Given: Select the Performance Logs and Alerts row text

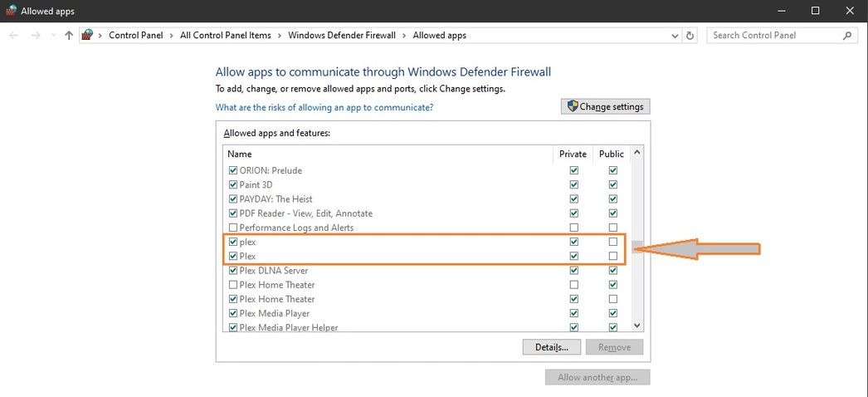Looking at the screenshot, I should [296, 228].
